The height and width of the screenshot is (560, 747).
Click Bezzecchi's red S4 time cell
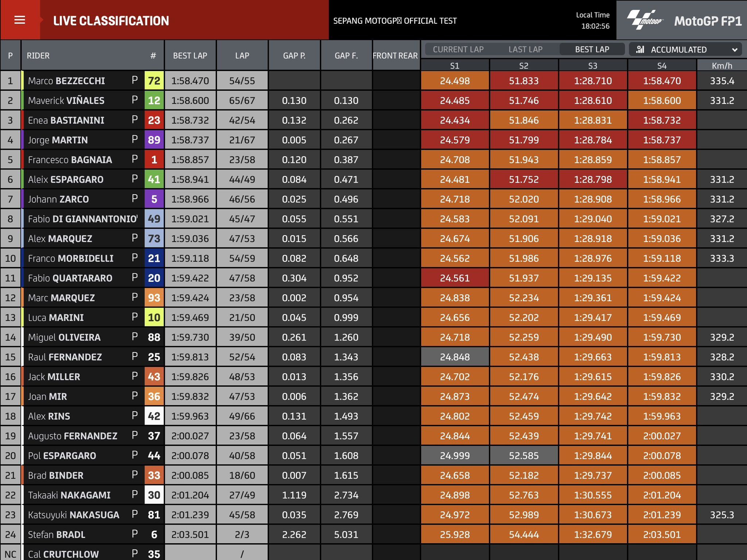pyautogui.click(x=662, y=81)
